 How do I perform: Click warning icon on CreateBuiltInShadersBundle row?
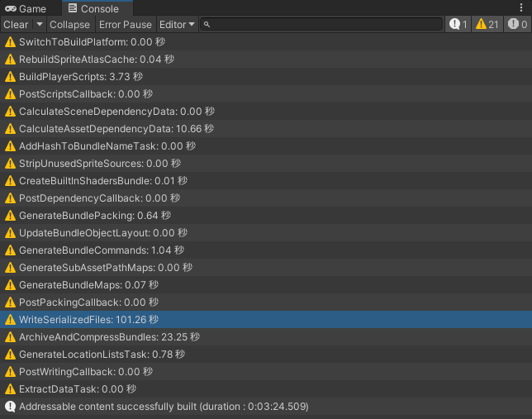coord(10,181)
